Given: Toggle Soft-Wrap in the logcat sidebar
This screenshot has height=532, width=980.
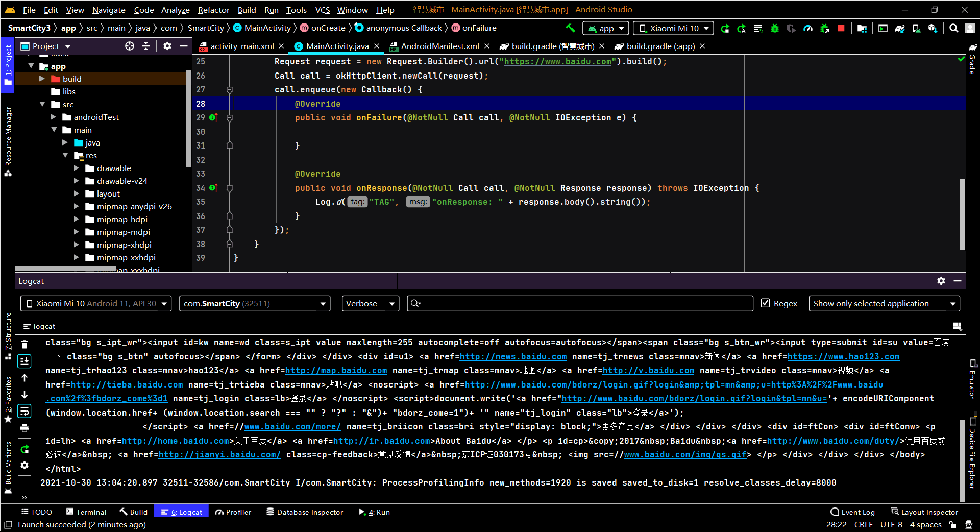Looking at the screenshot, I should pos(24,412).
